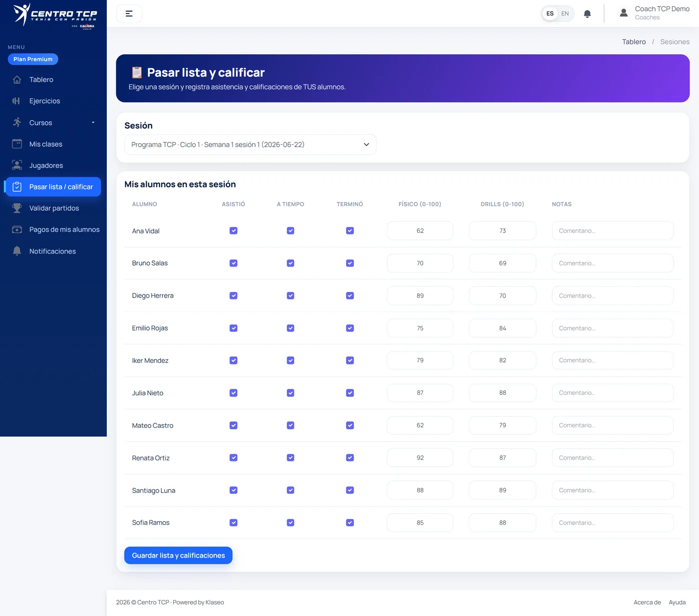Uncheck Terminó for Sofia Ramos

pyautogui.click(x=350, y=523)
